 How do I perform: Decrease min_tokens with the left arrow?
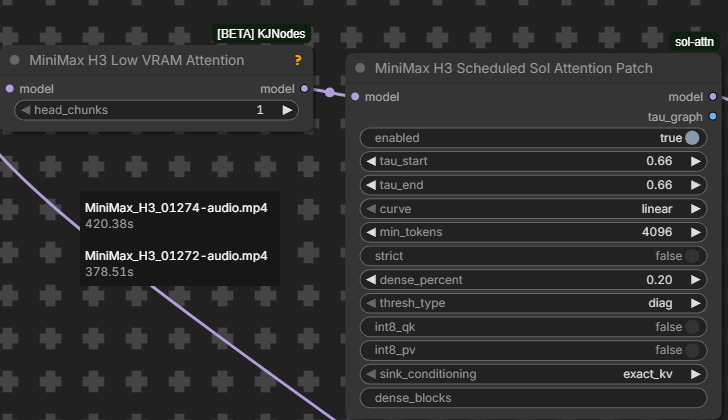coord(371,232)
